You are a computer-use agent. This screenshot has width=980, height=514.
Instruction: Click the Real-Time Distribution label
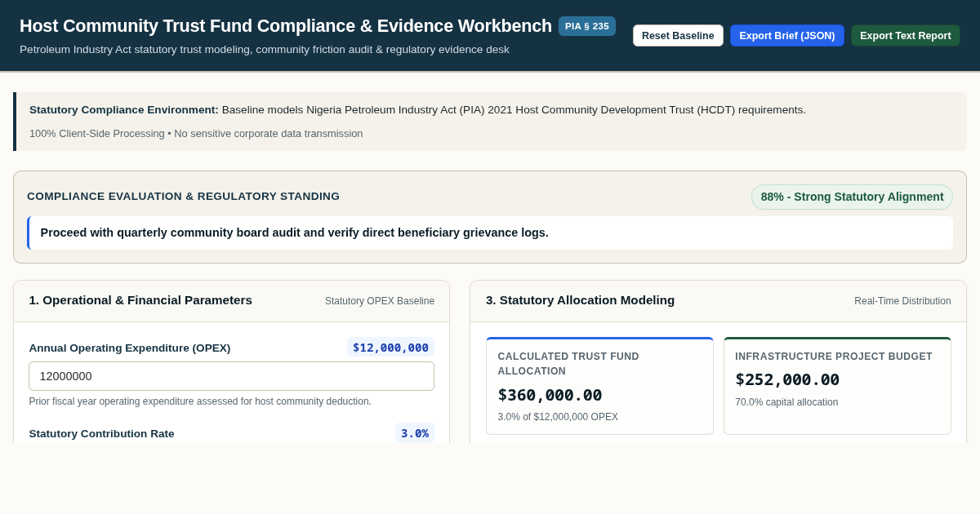pos(902,301)
